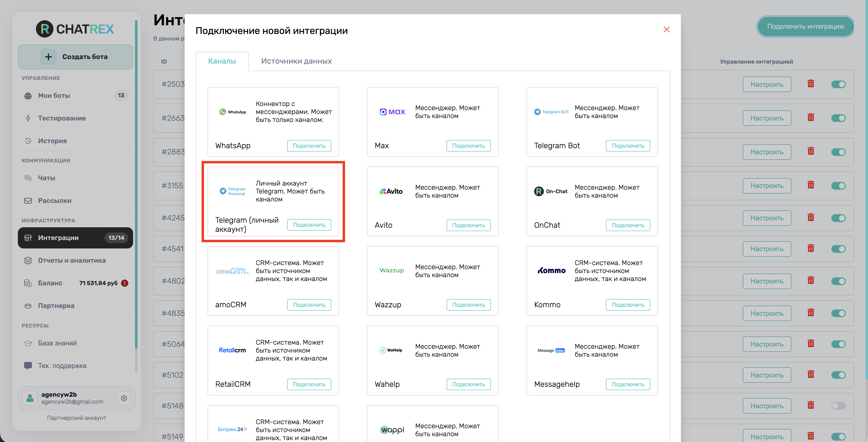Viewport: 868px width, 442px height.
Task: Toggle the #5149 integration switch
Action: 838,437
